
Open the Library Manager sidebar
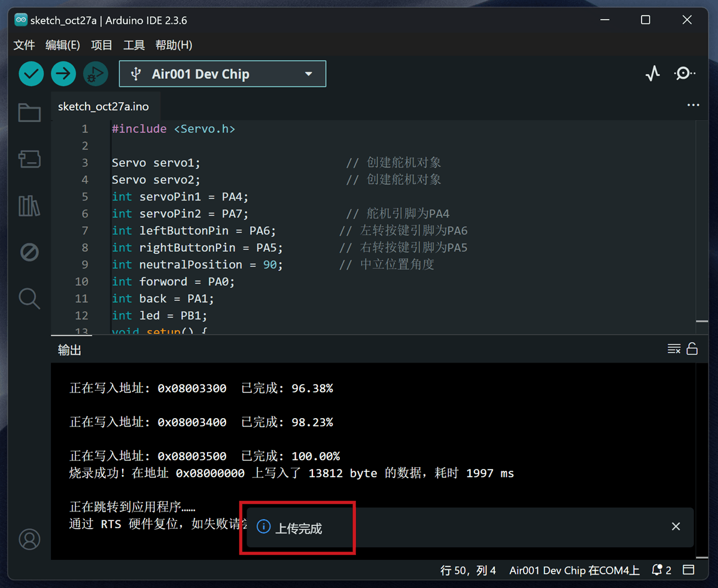pyautogui.click(x=29, y=206)
